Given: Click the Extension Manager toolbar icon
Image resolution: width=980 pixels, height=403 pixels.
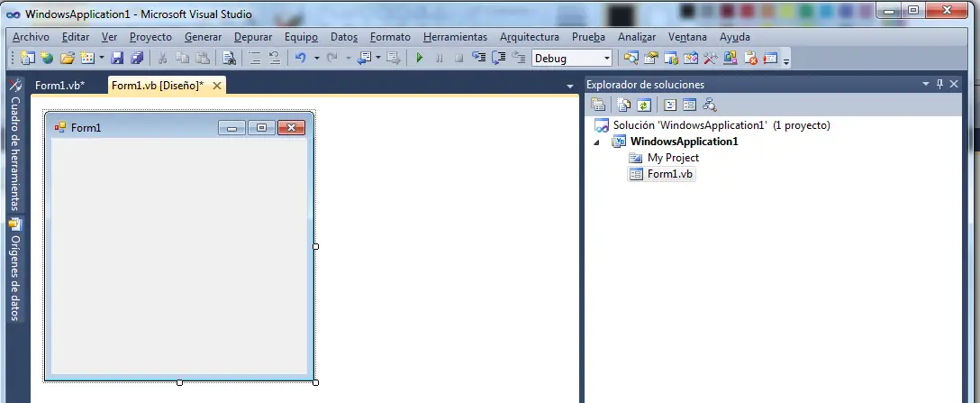Looking at the screenshot, I should 730,59.
